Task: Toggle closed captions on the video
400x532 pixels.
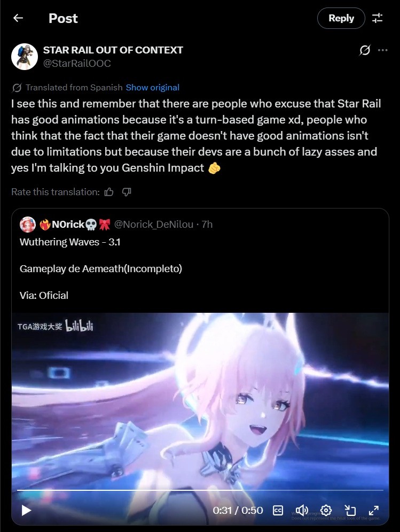Action: click(278, 510)
